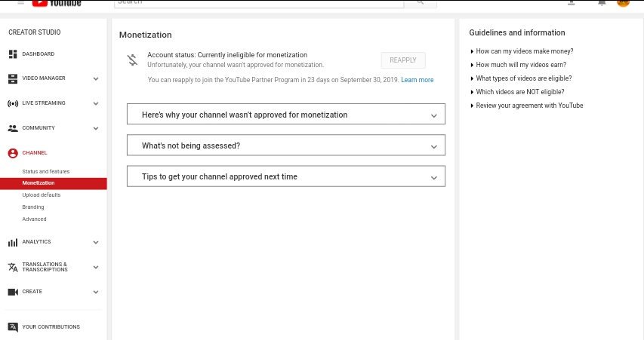Viewport: 644px width, 340px height.
Task: Open 'How can my videos make money?'
Action: 525,51
